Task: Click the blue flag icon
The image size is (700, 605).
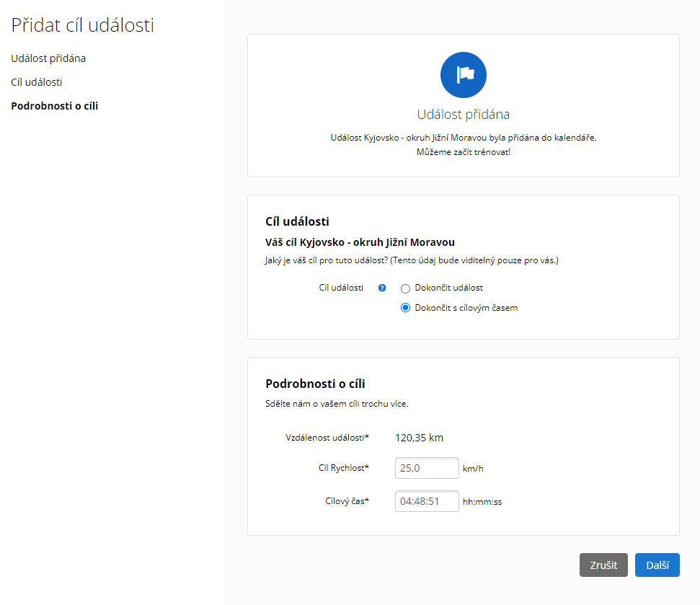Action: pyautogui.click(x=463, y=74)
